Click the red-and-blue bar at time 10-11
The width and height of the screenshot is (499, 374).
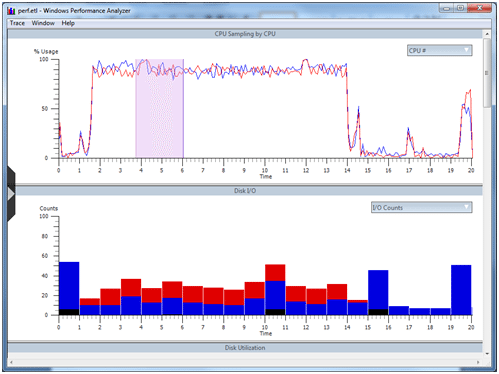point(275,290)
